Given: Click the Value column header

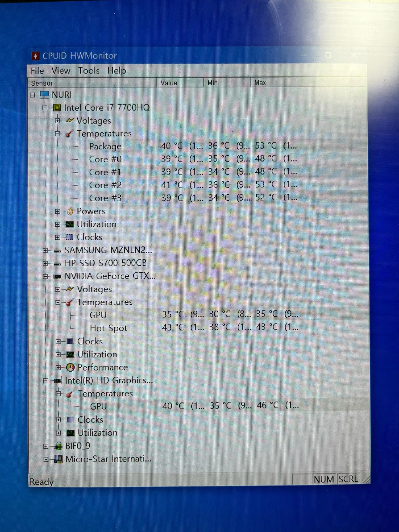Looking at the screenshot, I should [x=180, y=83].
